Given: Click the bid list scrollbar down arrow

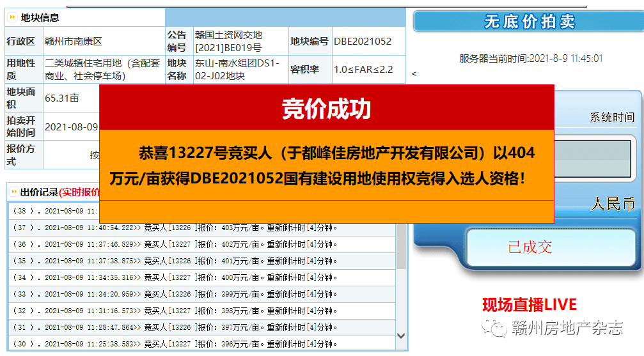Looking at the screenshot, I should point(401,336).
